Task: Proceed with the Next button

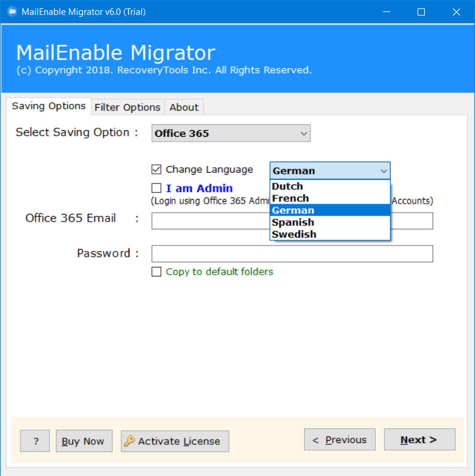Action: (x=419, y=439)
